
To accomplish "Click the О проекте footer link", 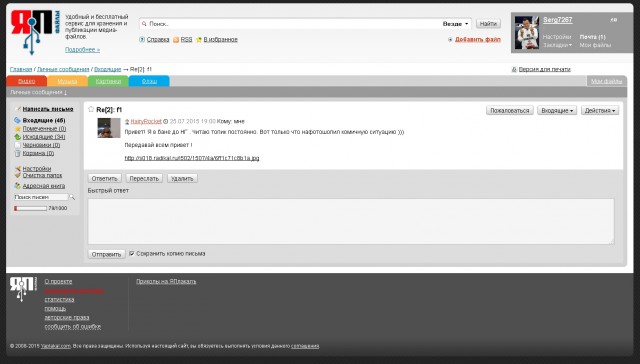I will coord(58,282).
